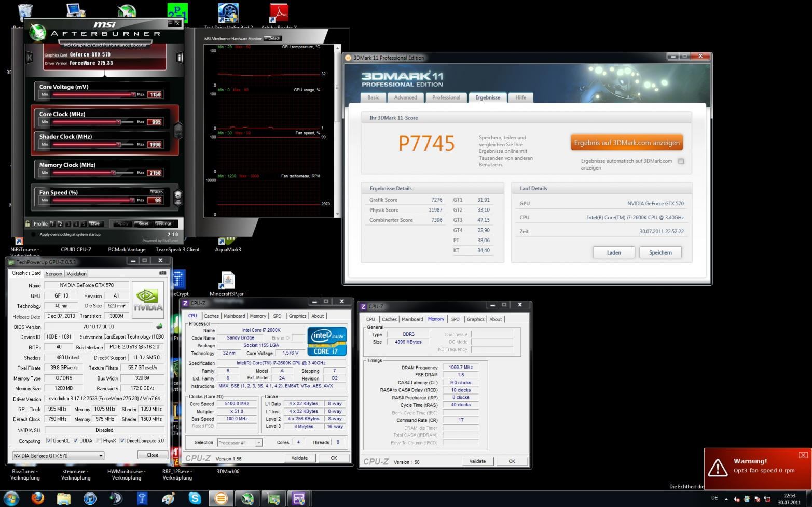Launch Firefox from the taskbar

click(37, 498)
